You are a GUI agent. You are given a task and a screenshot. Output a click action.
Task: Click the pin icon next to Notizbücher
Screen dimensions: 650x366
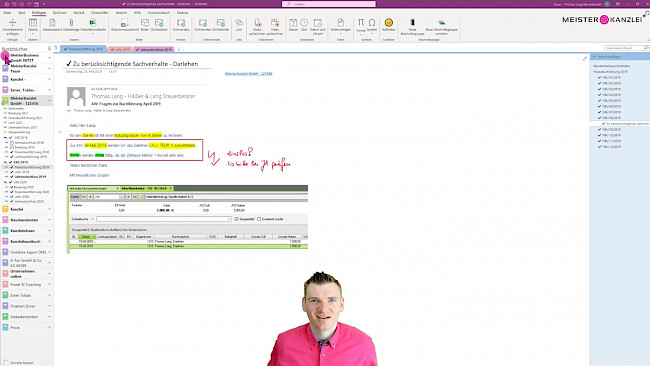[x=49, y=49]
